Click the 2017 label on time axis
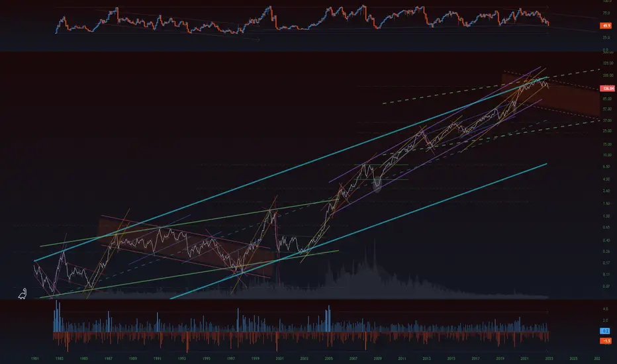This screenshot has height=364, width=617. coord(476,359)
